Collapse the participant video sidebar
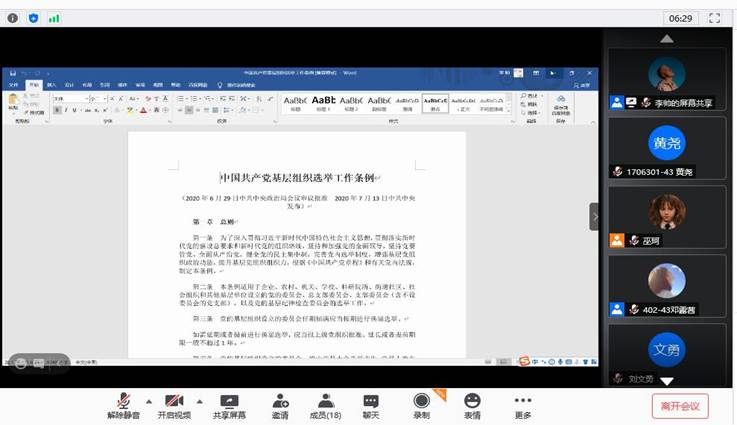737x425 pixels. (594, 216)
